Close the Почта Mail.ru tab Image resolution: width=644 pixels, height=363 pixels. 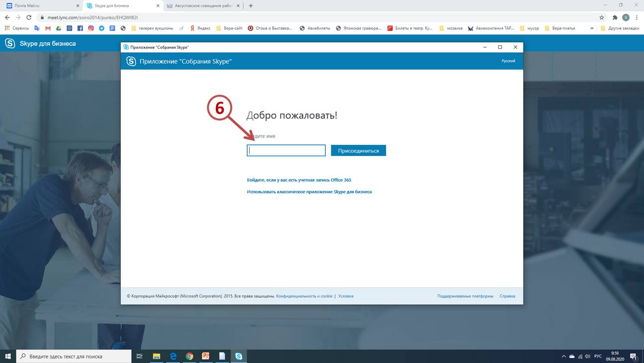[x=78, y=5]
